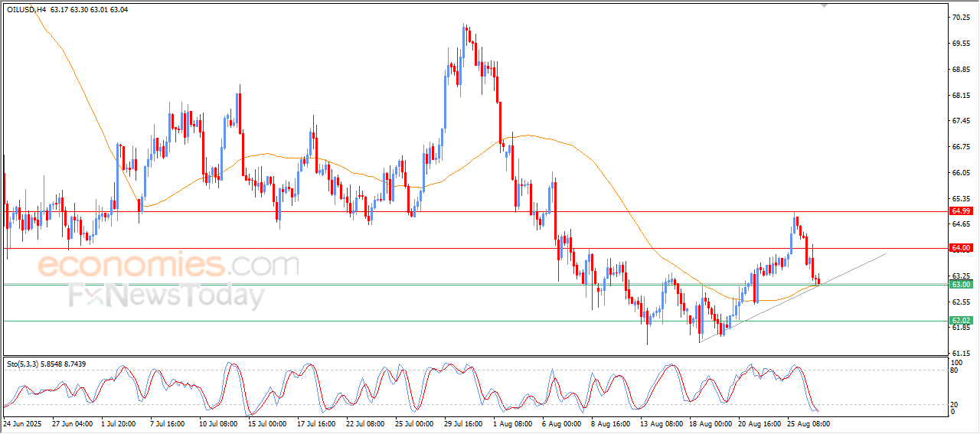Click the 22 Jul 08:00 time label
980x434 pixels.
point(367,423)
